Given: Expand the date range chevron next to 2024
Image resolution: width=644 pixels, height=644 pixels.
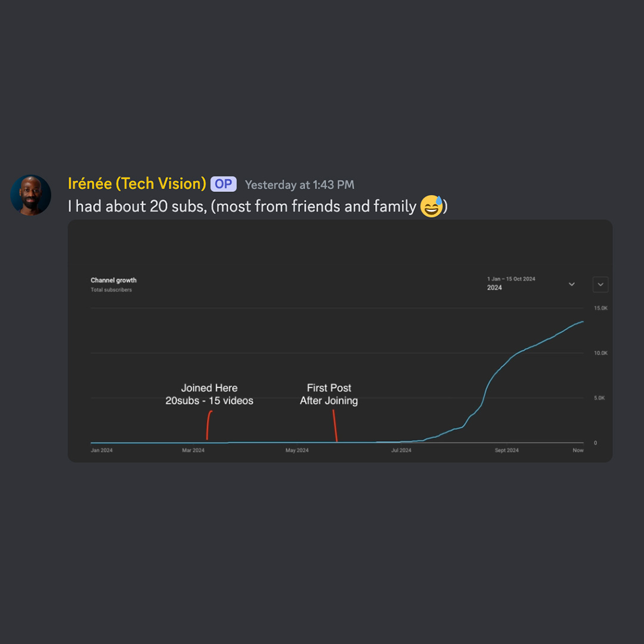Looking at the screenshot, I should tap(571, 284).
